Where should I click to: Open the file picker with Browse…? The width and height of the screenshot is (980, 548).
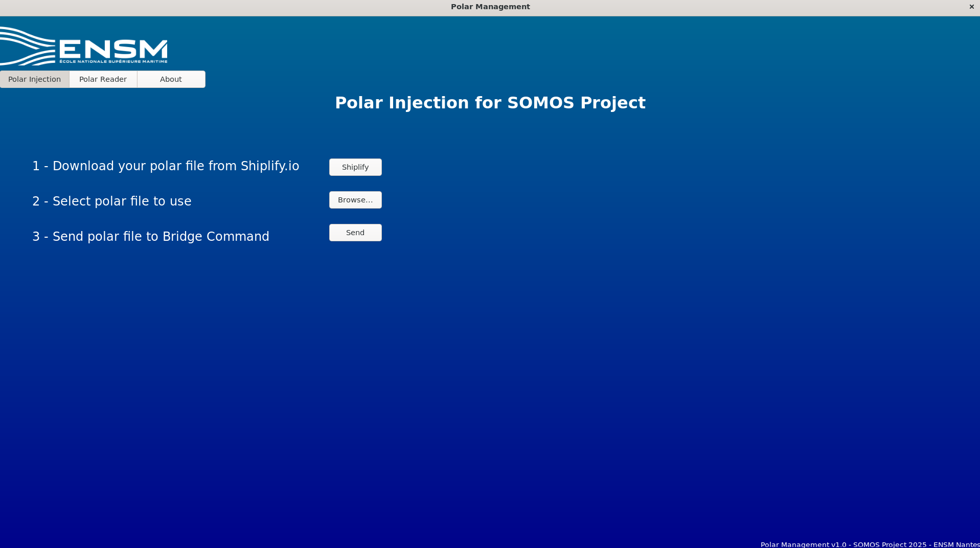pos(355,200)
